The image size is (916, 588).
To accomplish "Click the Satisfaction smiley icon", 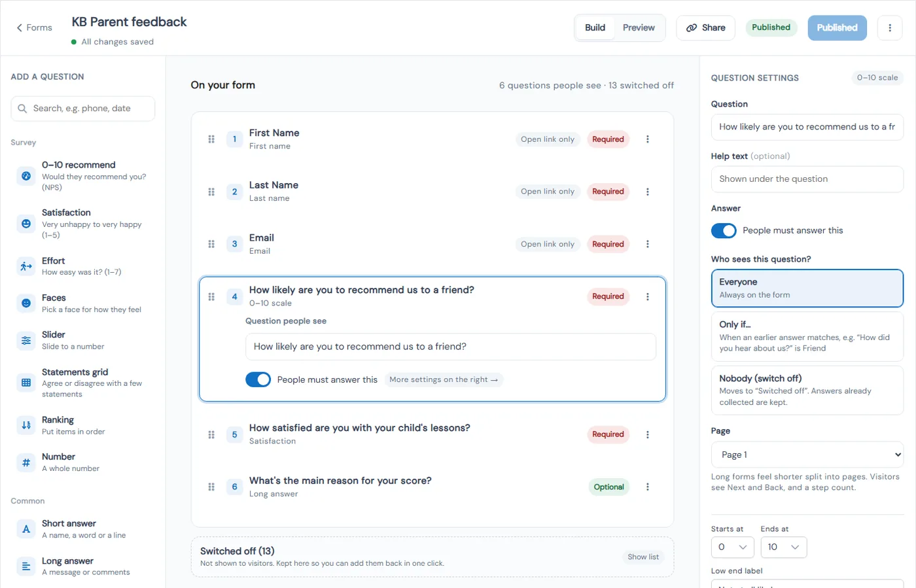I will tap(26, 224).
